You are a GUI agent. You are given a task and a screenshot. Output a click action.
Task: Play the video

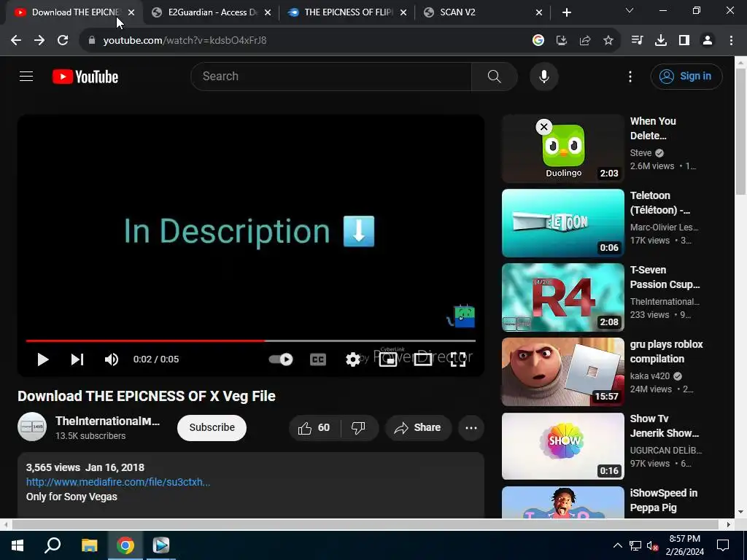point(43,359)
